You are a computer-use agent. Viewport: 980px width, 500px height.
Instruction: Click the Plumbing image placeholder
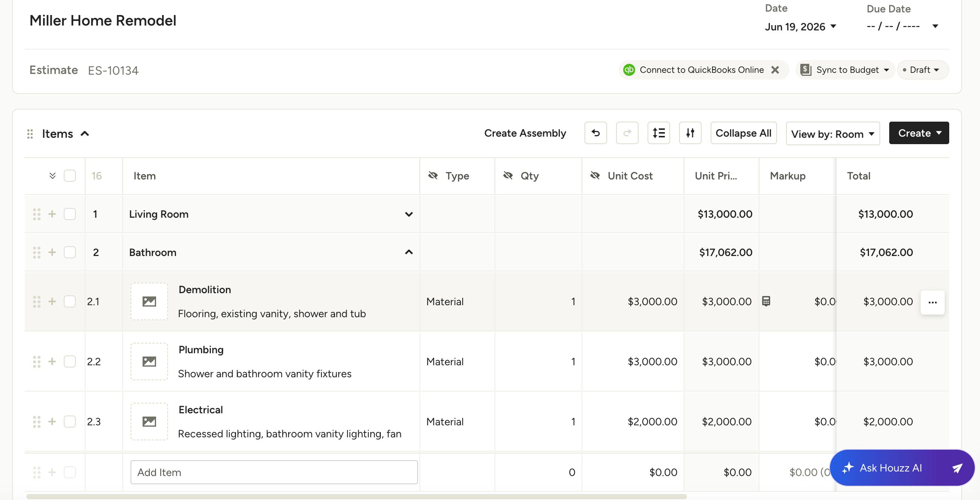click(149, 361)
